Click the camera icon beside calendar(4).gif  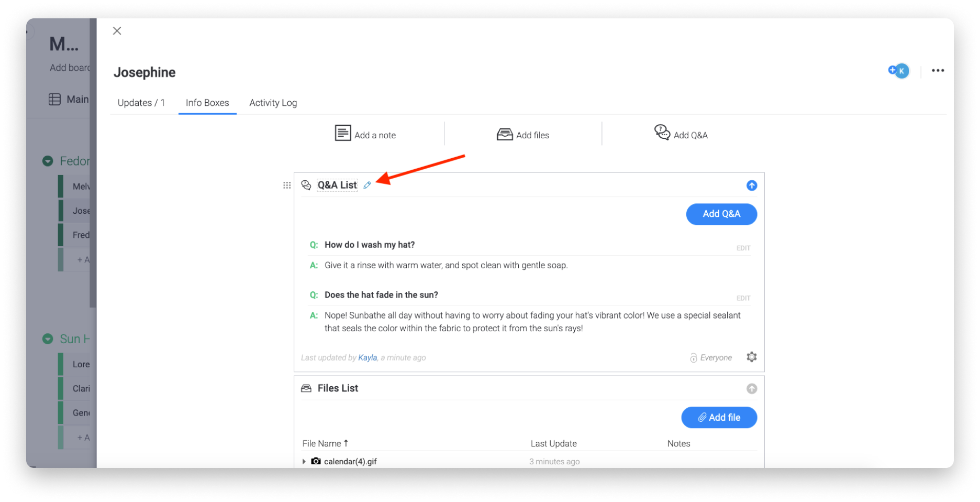pos(316,461)
